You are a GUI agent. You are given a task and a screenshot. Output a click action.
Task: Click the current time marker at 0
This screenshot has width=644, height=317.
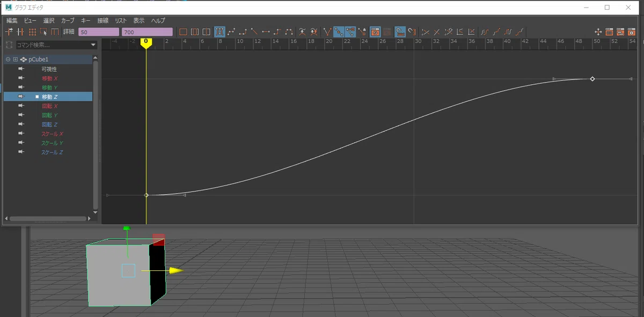point(146,42)
